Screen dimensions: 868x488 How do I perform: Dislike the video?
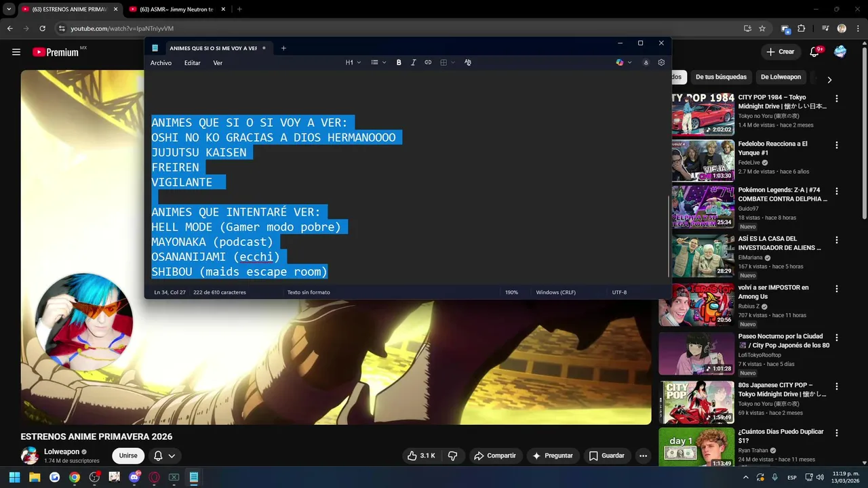click(x=453, y=455)
